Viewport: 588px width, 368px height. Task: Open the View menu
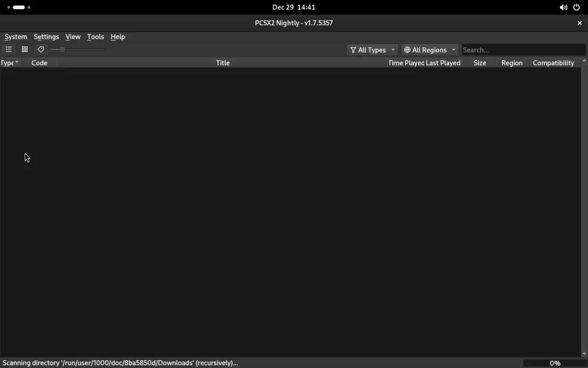click(x=73, y=37)
